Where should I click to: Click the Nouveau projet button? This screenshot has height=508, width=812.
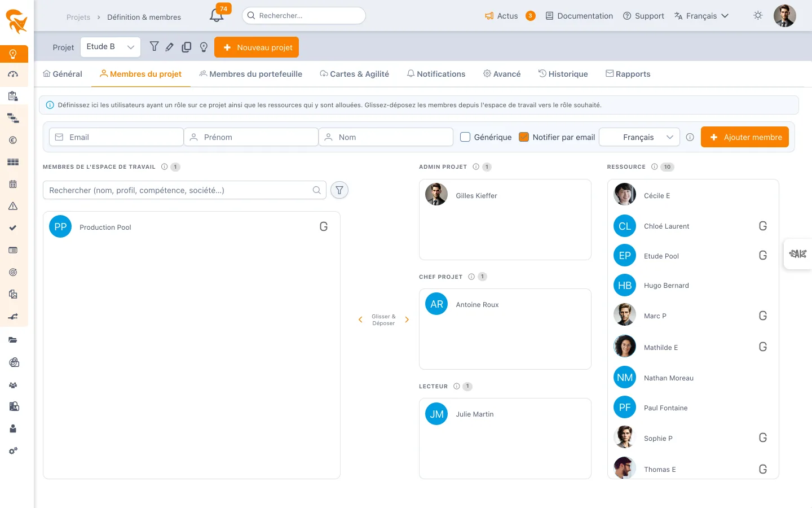click(x=257, y=47)
